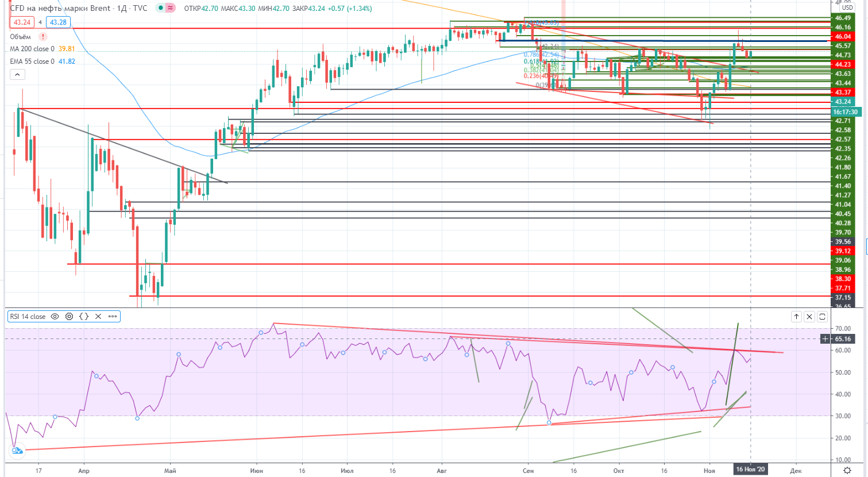Click the go-to-realtime icon in RSI pane
The width and height of the screenshot is (868, 477).
coord(17,451)
